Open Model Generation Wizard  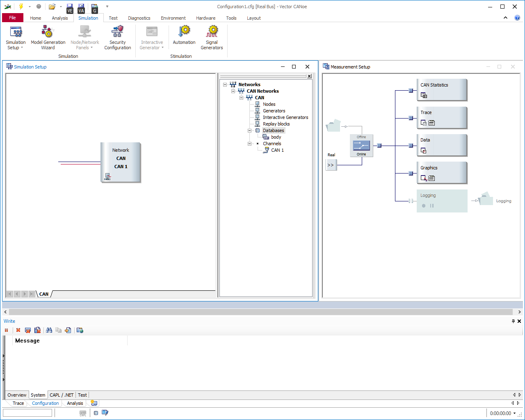point(48,37)
